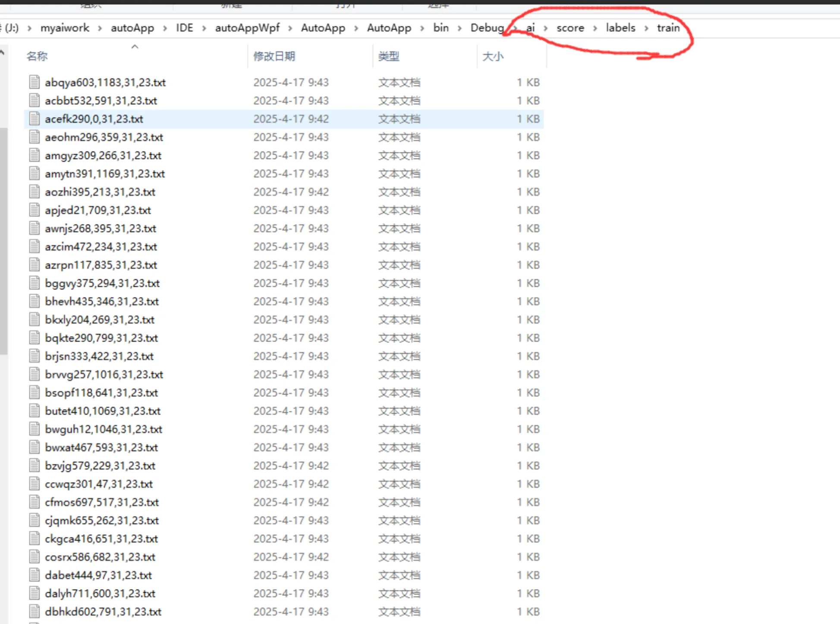
Task: Click file icon of bzvjg579,229,31,23.txt
Action: pyautogui.click(x=35, y=466)
